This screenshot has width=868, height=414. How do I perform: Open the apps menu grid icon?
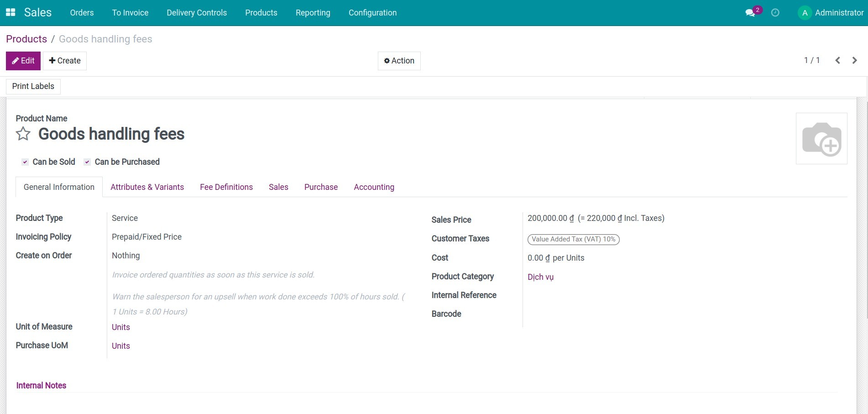[x=10, y=12]
